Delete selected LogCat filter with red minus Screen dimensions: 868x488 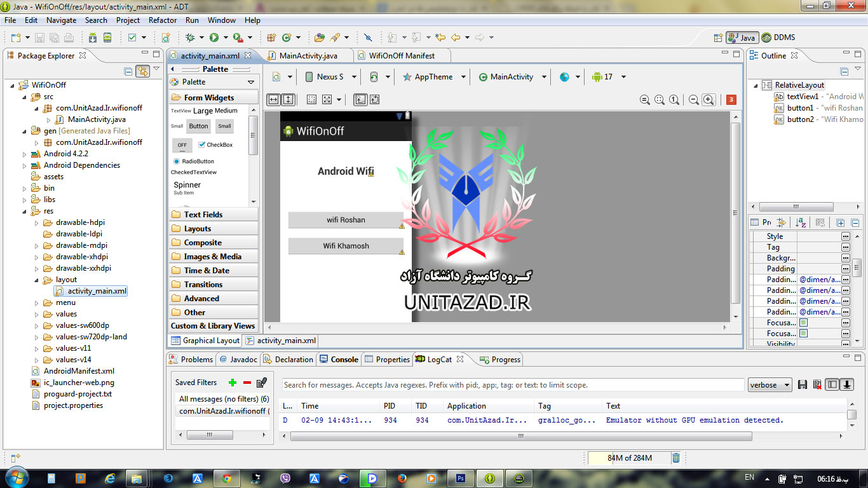tap(247, 383)
